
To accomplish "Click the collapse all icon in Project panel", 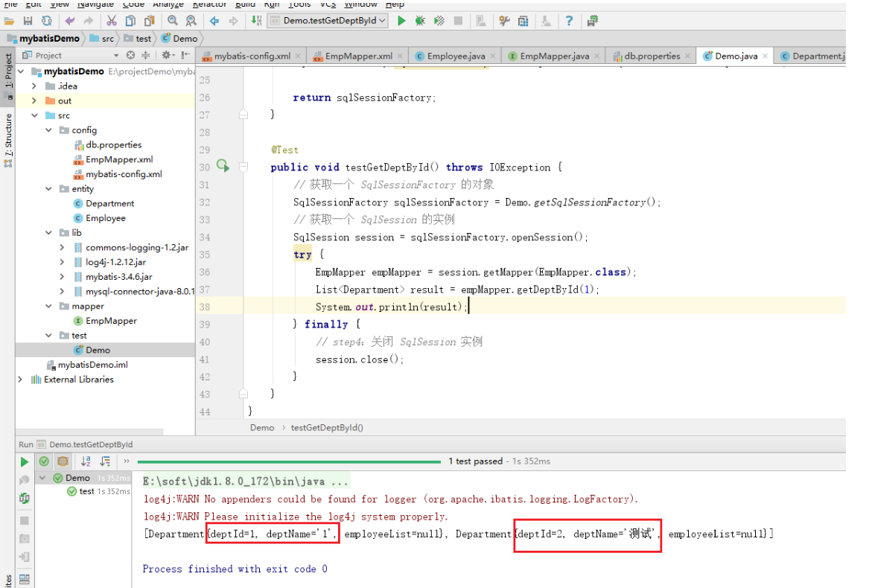I will point(145,55).
